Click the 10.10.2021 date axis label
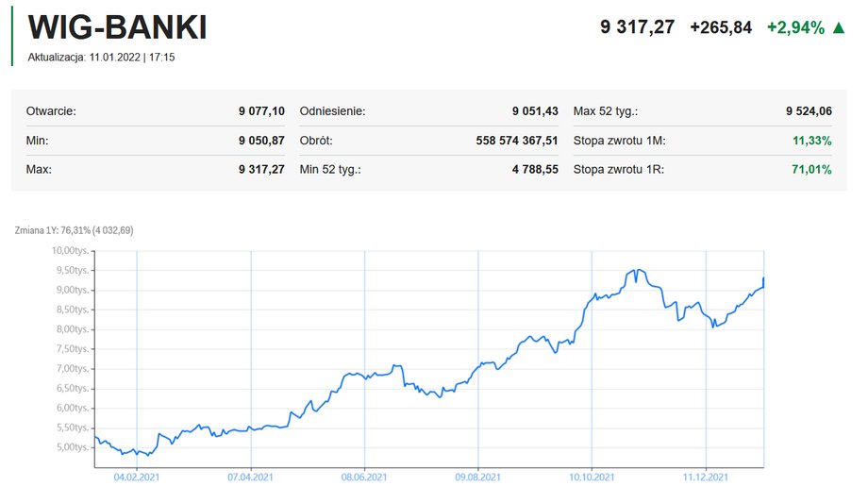This screenshot has height=503, width=868. [x=592, y=477]
